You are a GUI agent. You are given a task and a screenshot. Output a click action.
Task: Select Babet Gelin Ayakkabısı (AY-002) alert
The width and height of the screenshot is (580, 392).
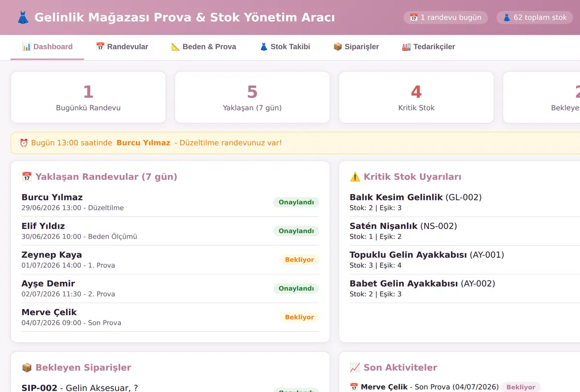coord(464,289)
